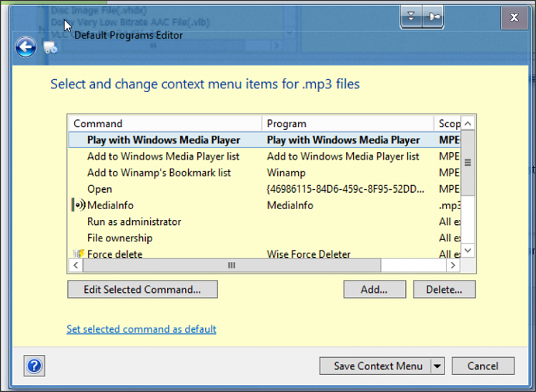Click the Force delete lightning icon

[x=79, y=253]
